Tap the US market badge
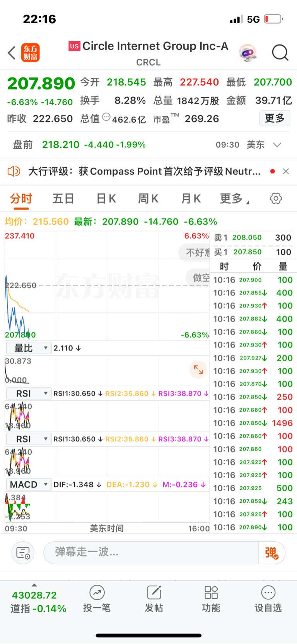Screen dimensions: 297x644 [74, 46]
